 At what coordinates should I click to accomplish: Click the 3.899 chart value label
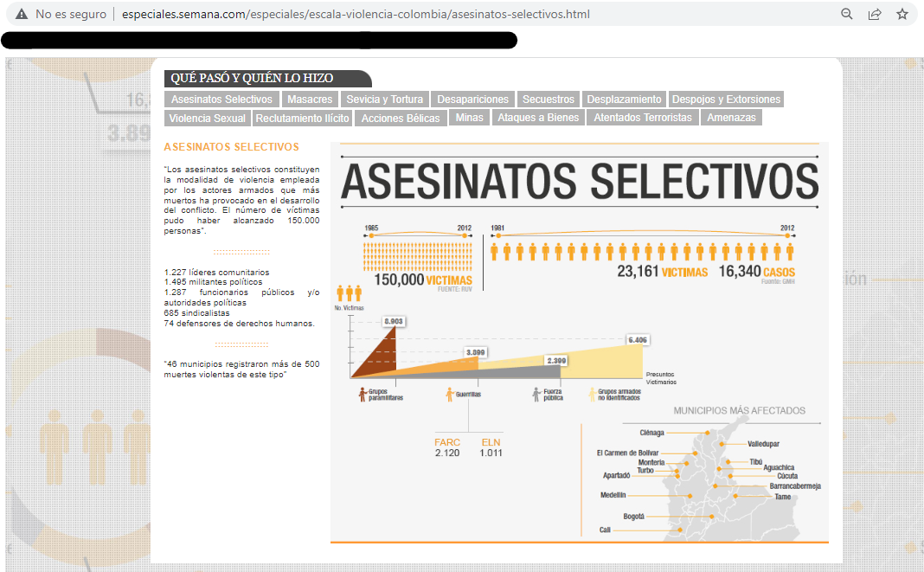pyautogui.click(x=476, y=352)
